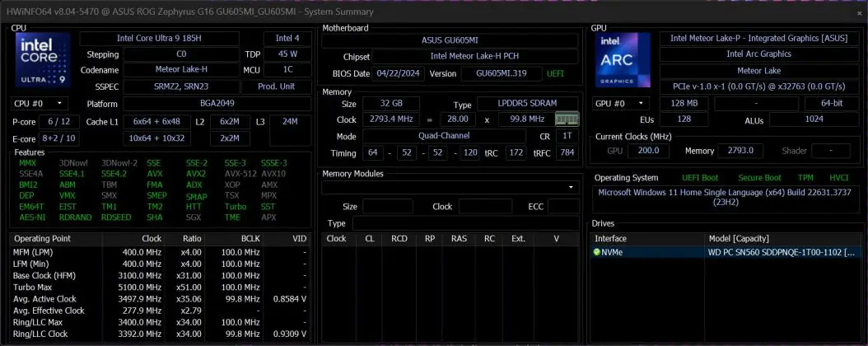Click the tRFC timing value 784
This screenshot has width=868, height=346.
coord(567,152)
